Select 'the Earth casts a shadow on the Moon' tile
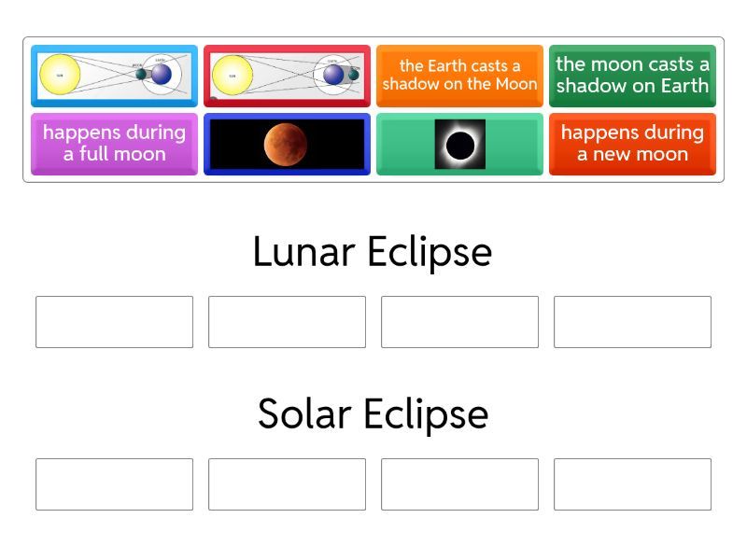This screenshot has width=747, height=560. click(459, 76)
